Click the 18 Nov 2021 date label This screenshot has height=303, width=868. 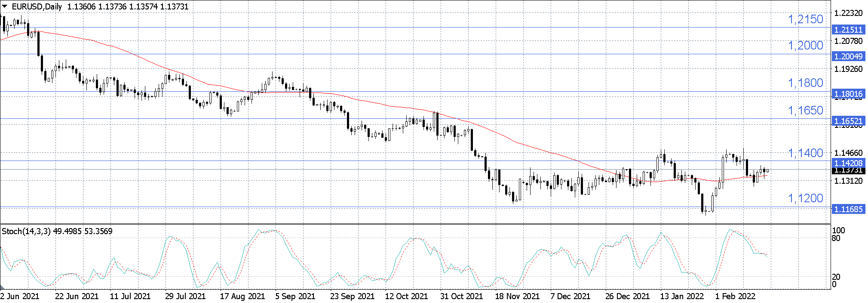pyautogui.click(x=517, y=296)
